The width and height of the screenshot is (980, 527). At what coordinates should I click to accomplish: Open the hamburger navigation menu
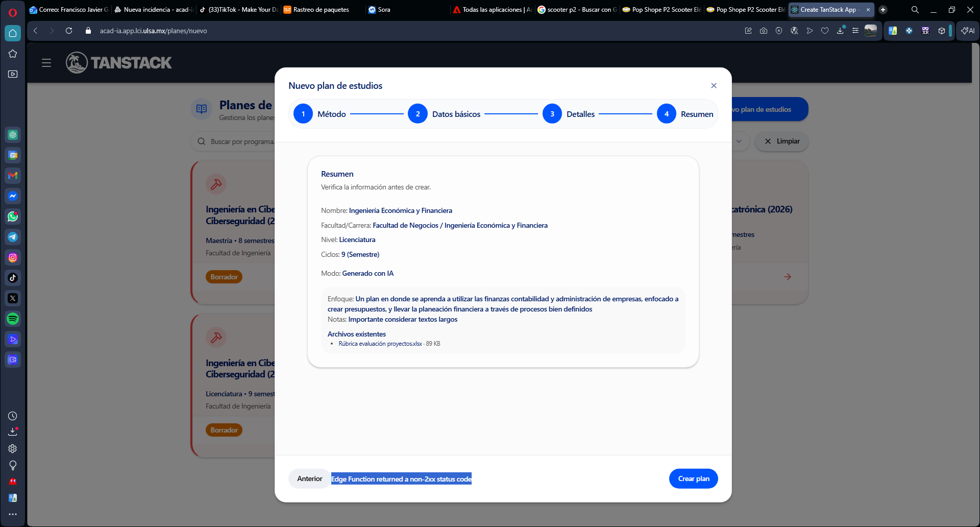(x=46, y=63)
